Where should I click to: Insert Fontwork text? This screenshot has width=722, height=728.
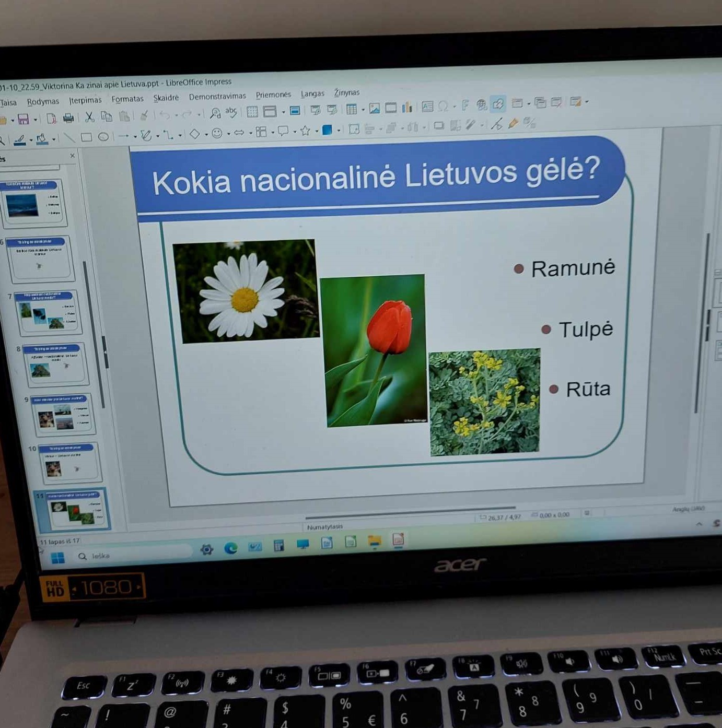point(465,105)
